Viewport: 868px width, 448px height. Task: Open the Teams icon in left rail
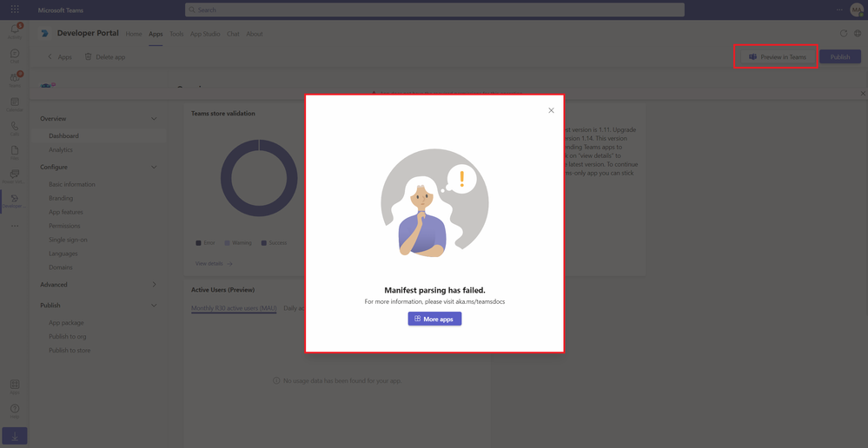pos(15,79)
